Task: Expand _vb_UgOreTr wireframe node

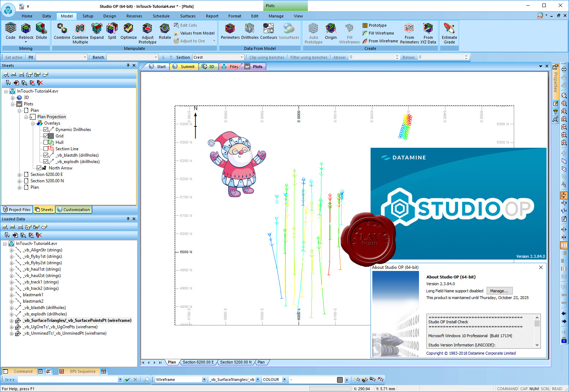Action: [11, 327]
